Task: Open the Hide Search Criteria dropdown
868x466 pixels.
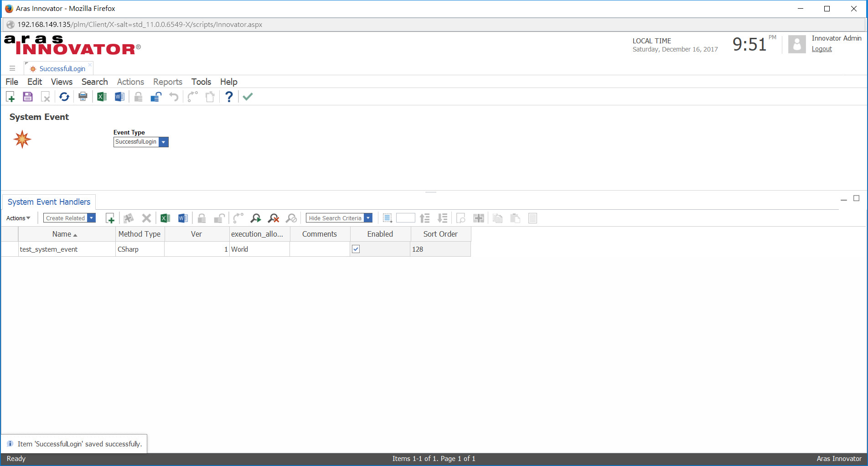Action: click(368, 218)
